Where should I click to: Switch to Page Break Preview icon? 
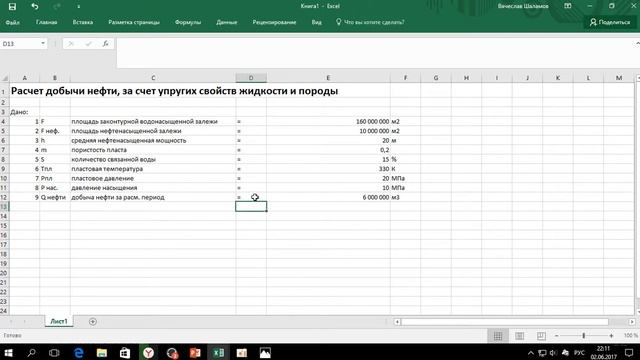(x=541, y=336)
